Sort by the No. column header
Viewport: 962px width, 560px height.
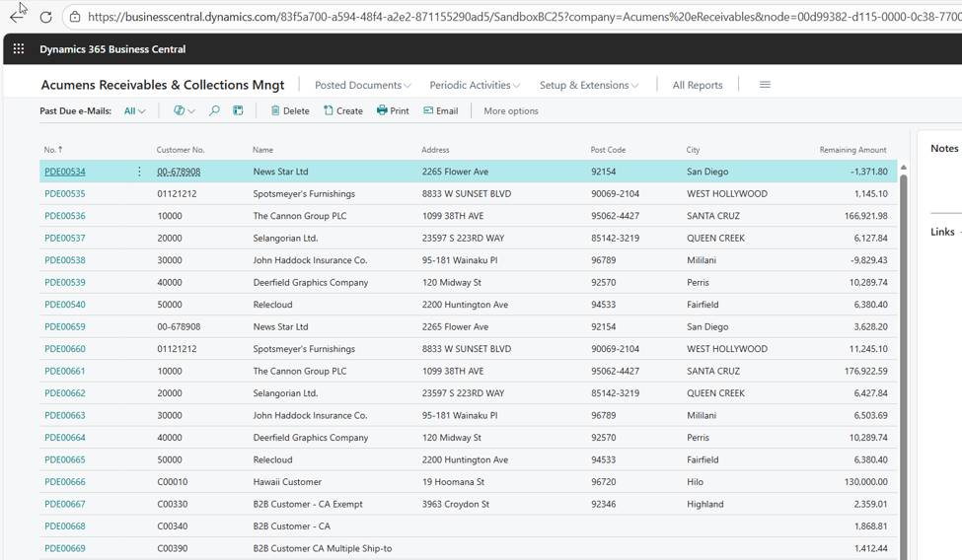click(52, 150)
